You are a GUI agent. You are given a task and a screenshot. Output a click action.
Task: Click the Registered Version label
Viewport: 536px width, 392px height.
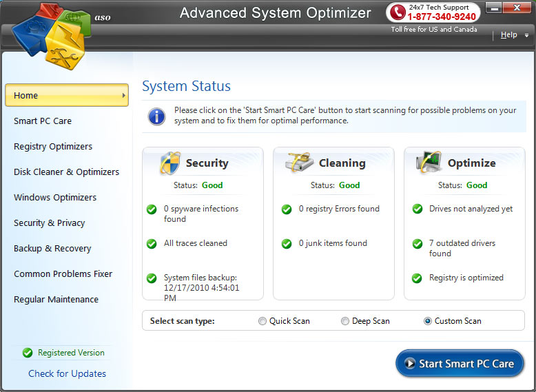(x=71, y=353)
